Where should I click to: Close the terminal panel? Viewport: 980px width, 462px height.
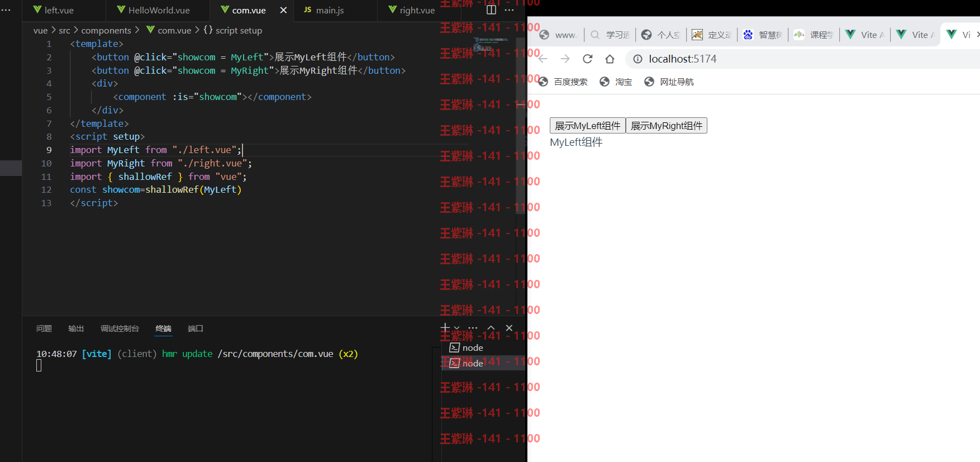click(x=509, y=328)
